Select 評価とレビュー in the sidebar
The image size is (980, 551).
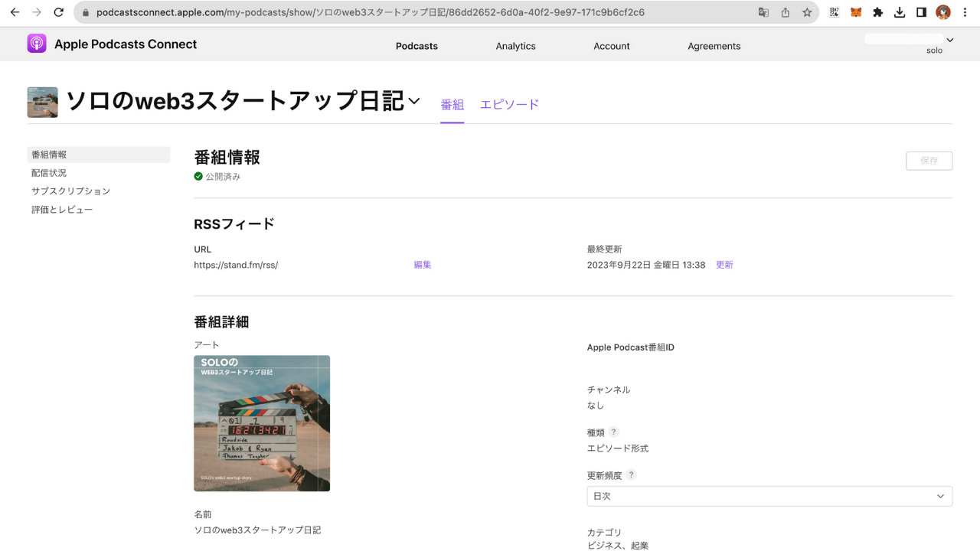coord(62,210)
